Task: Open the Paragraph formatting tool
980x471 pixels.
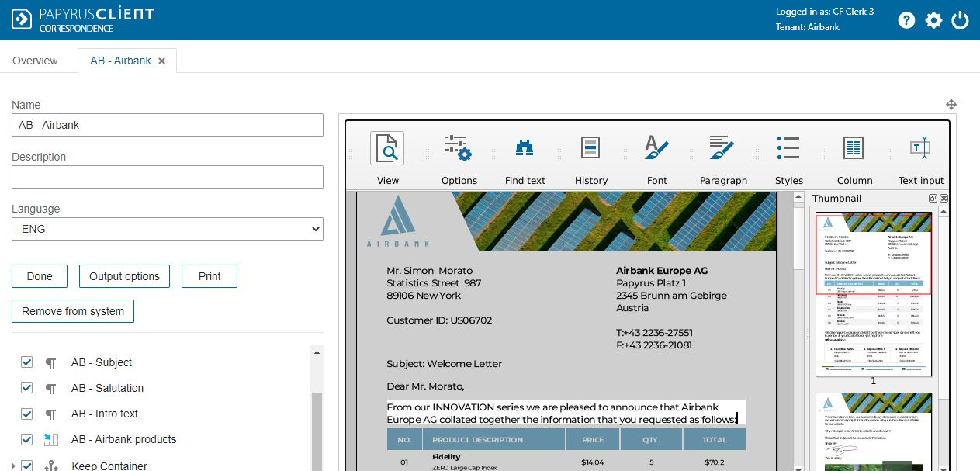Action: pos(722,148)
